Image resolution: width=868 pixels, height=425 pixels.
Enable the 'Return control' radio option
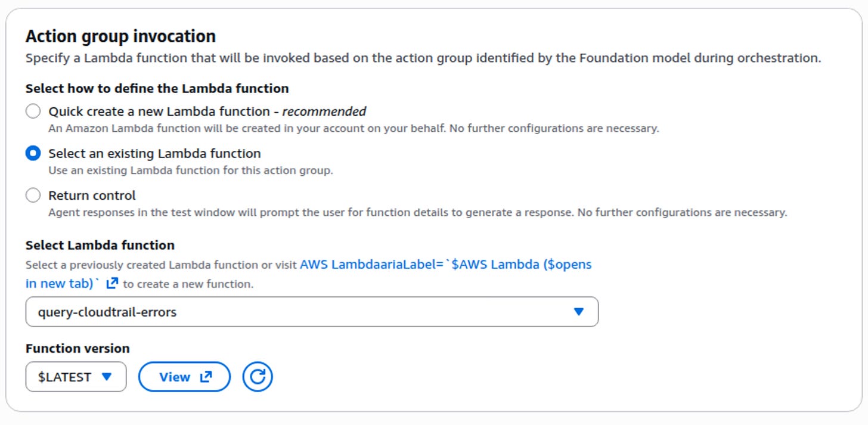click(x=33, y=196)
